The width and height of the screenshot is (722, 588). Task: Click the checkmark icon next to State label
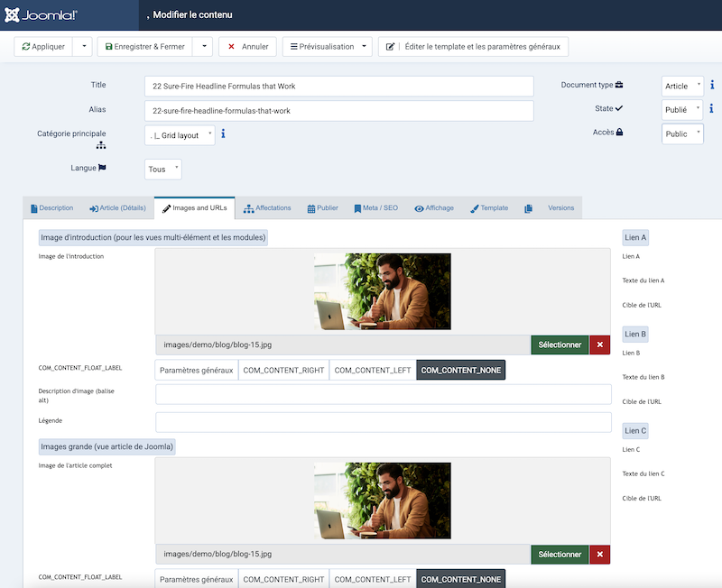coord(619,108)
